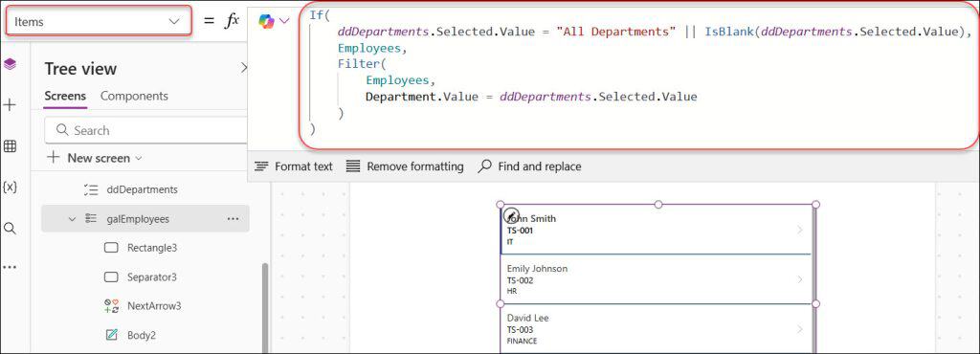This screenshot has width=980, height=354.
Task: Open the Variables {x} icon in sidebar
Action: 10,187
